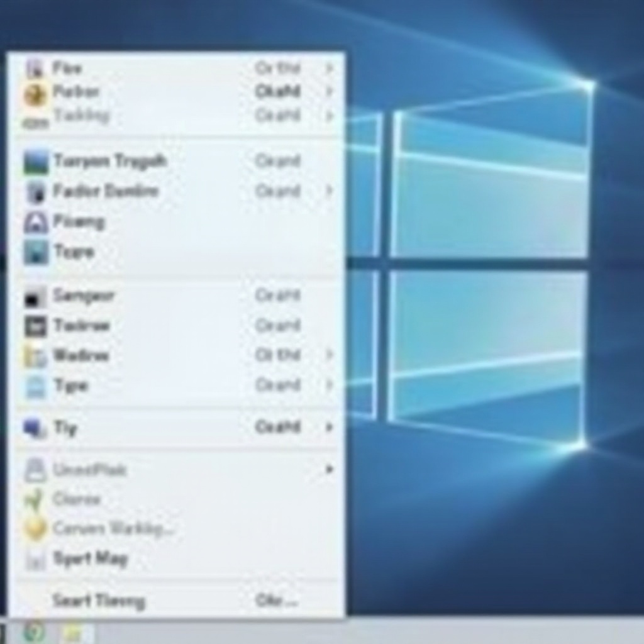Expand the Tly submenu arrow
Screen dimensions: 644x644
[329, 428]
